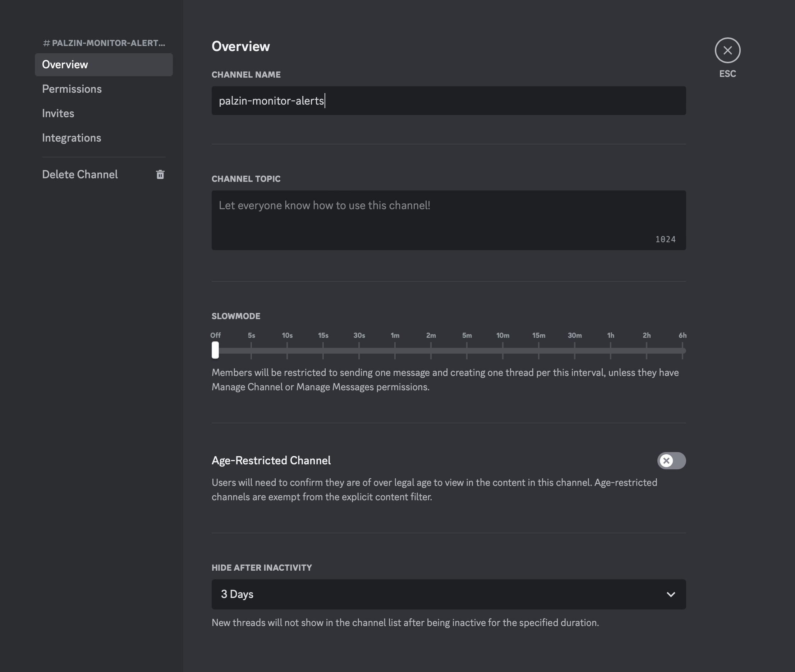Open the Overview settings tab
Screen dimensions: 795x672
coord(104,65)
